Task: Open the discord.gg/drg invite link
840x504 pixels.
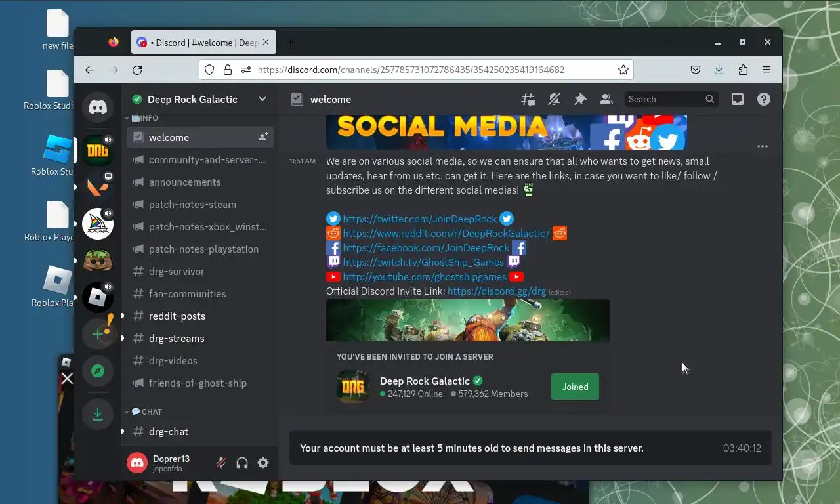Action: click(497, 291)
